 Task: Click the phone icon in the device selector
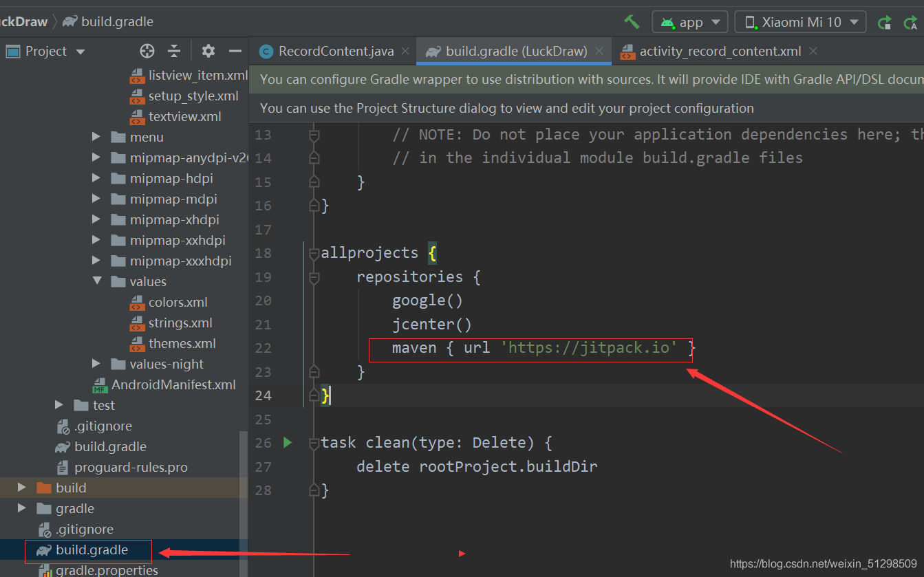(750, 22)
